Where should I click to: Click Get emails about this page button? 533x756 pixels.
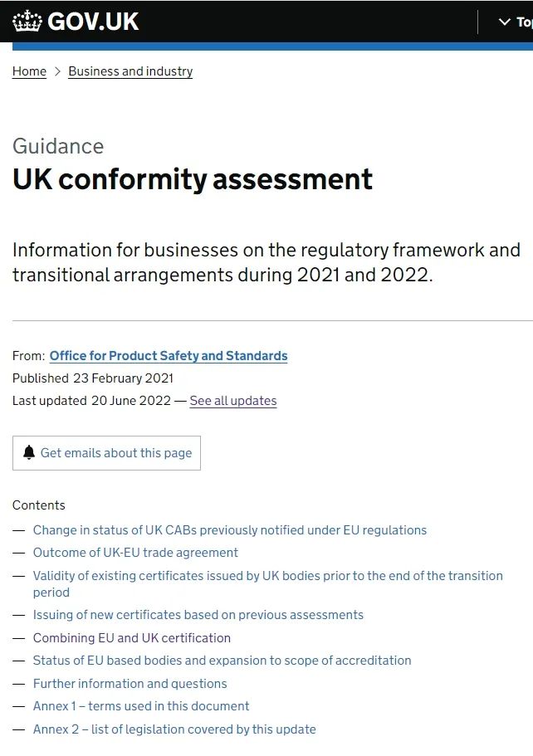[x=106, y=453]
